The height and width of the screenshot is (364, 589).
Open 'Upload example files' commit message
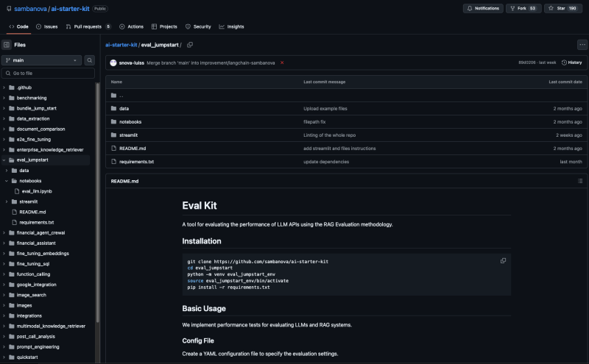point(325,108)
